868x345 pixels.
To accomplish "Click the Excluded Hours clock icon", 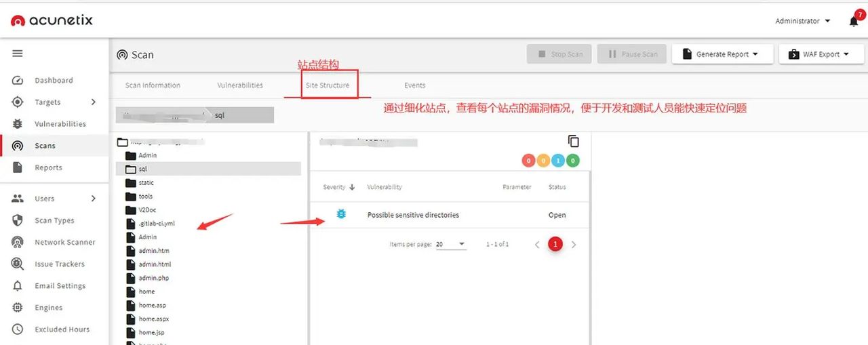I will pos(18,329).
